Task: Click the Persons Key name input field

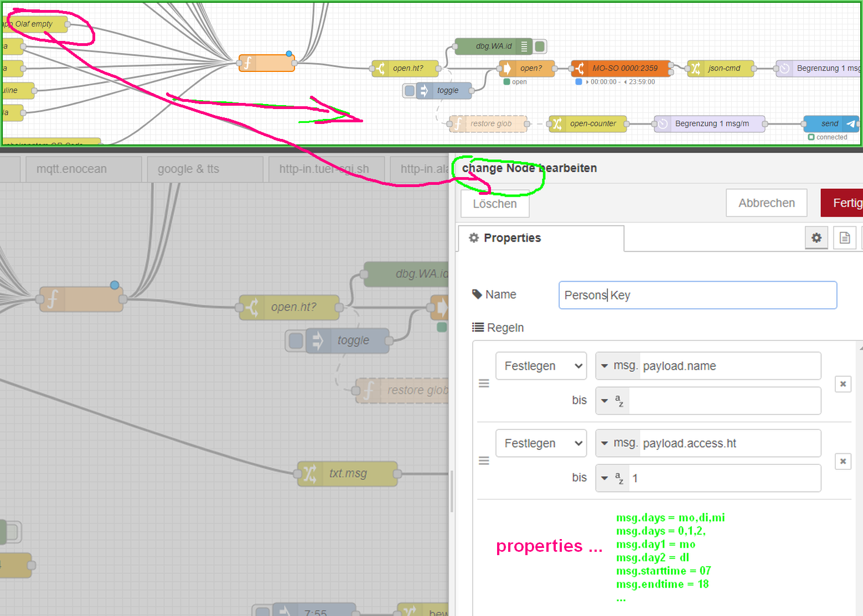Action: coord(697,295)
